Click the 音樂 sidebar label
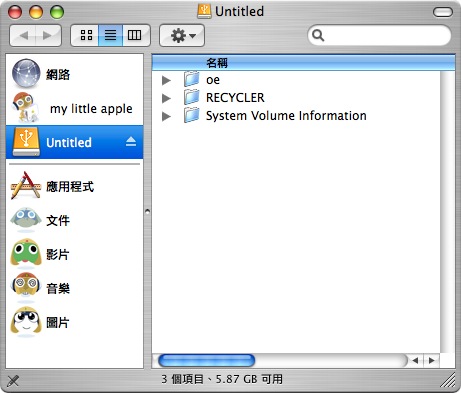 click(58, 288)
